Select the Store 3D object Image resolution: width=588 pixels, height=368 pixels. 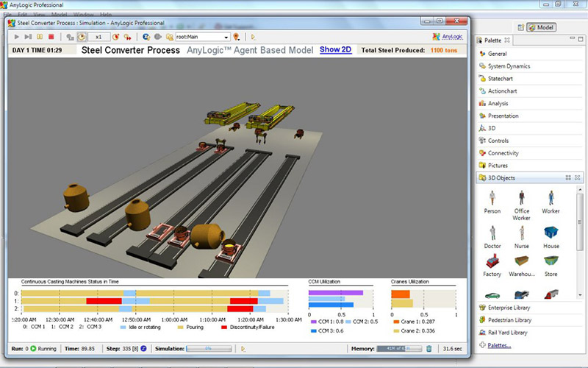(551, 266)
